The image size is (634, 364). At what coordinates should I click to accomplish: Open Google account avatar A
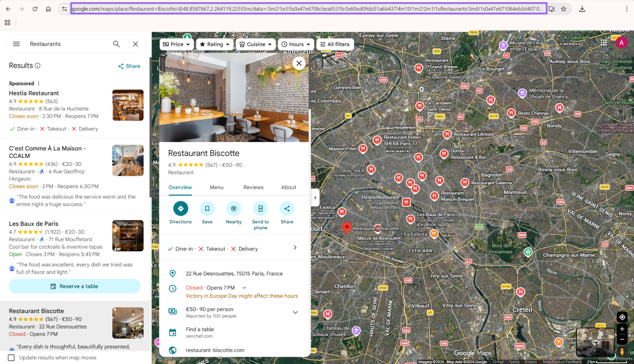[x=621, y=42]
